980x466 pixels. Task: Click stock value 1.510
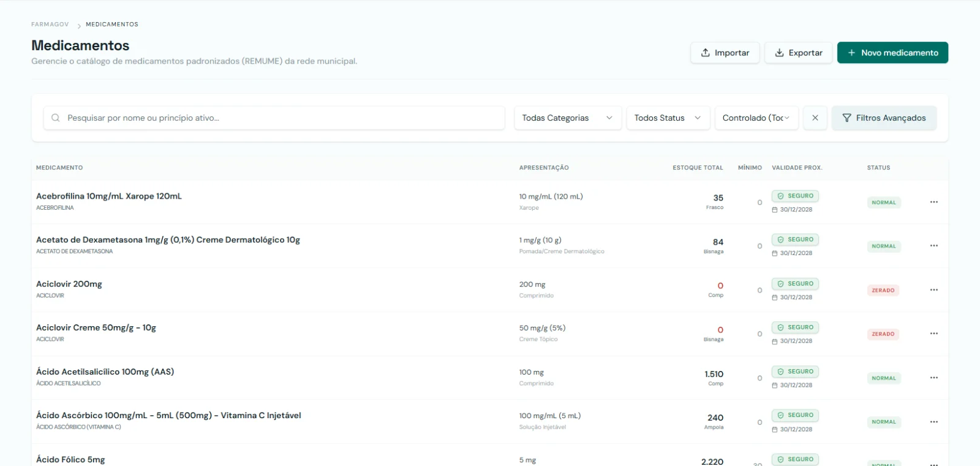coord(714,374)
